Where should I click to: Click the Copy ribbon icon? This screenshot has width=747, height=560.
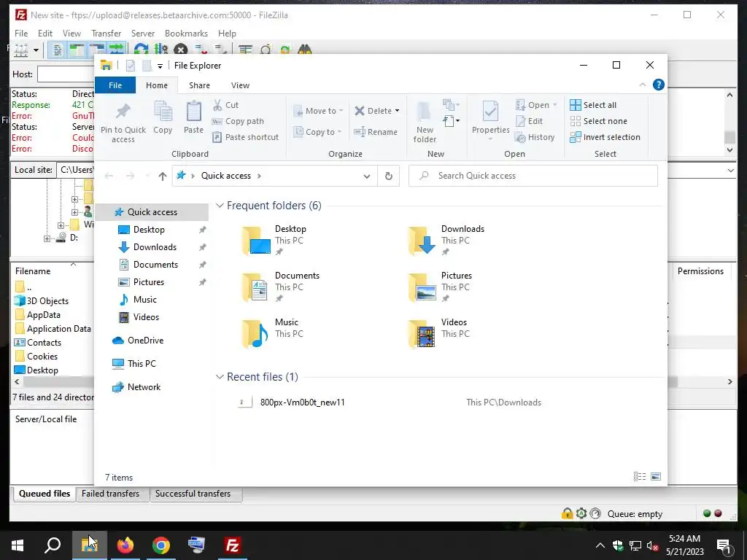point(163,117)
